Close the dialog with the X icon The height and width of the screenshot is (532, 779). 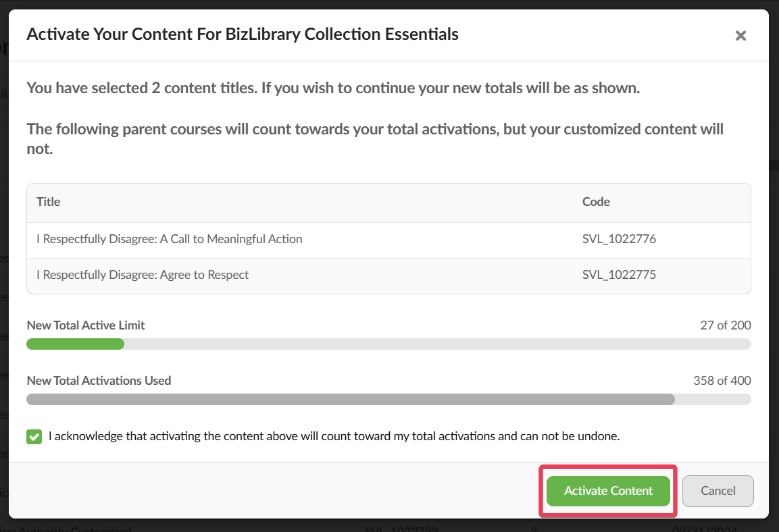point(740,36)
